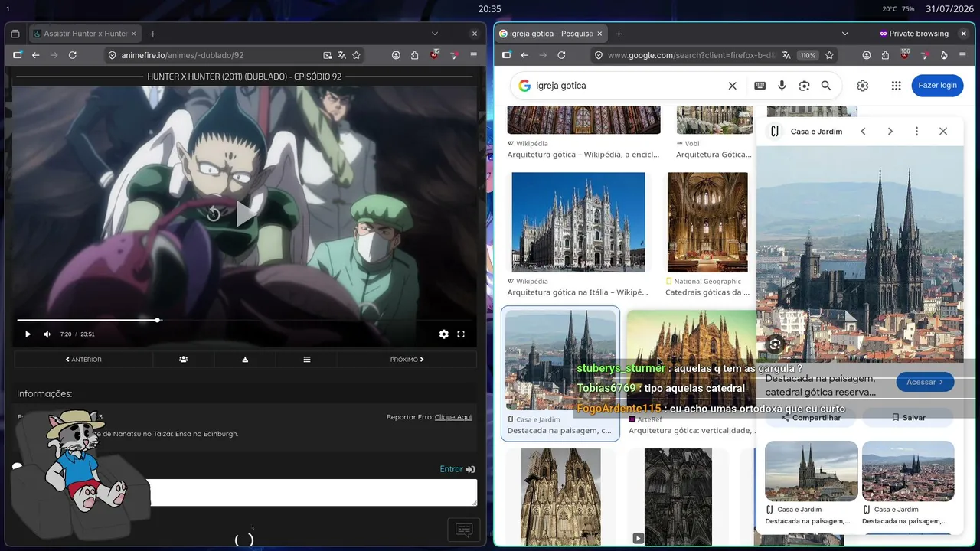Click the 'Fazer login' button
Image resolution: width=980 pixels, height=551 pixels.
937,86
